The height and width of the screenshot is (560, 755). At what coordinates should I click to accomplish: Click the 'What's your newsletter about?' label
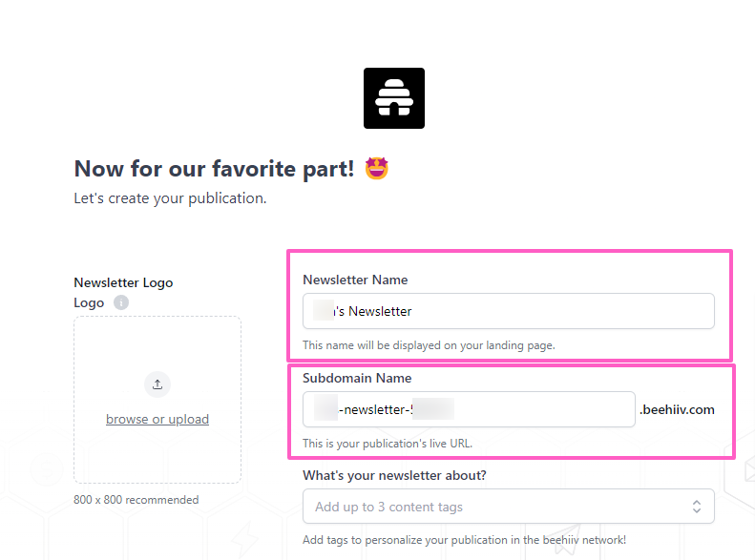[x=394, y=475]
